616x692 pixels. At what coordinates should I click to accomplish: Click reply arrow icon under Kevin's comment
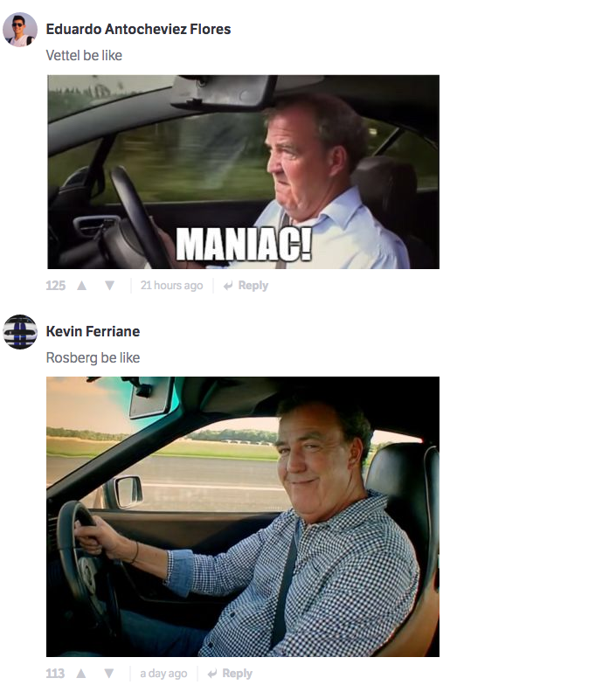[211, 674]
